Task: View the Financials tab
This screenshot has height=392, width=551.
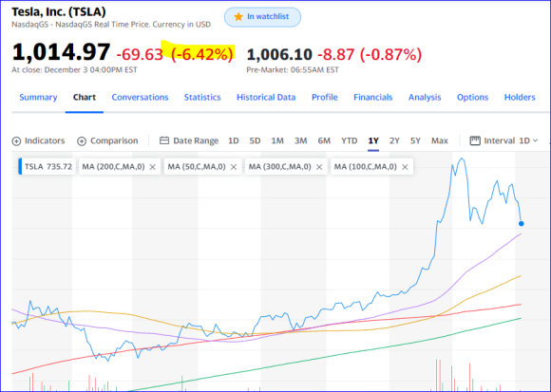Action: [x=372, y=97]
